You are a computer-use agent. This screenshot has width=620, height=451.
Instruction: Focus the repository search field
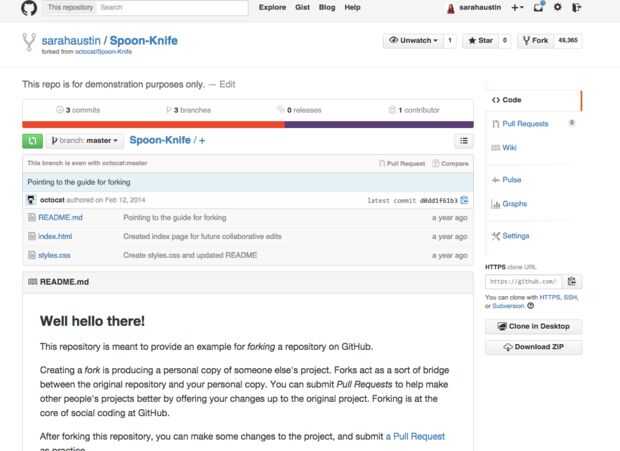172,7
